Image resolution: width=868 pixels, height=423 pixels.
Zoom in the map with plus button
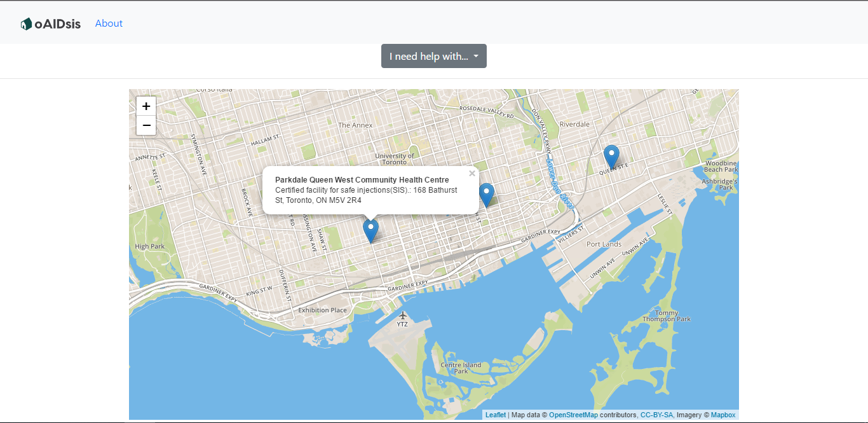coord(146,106)
